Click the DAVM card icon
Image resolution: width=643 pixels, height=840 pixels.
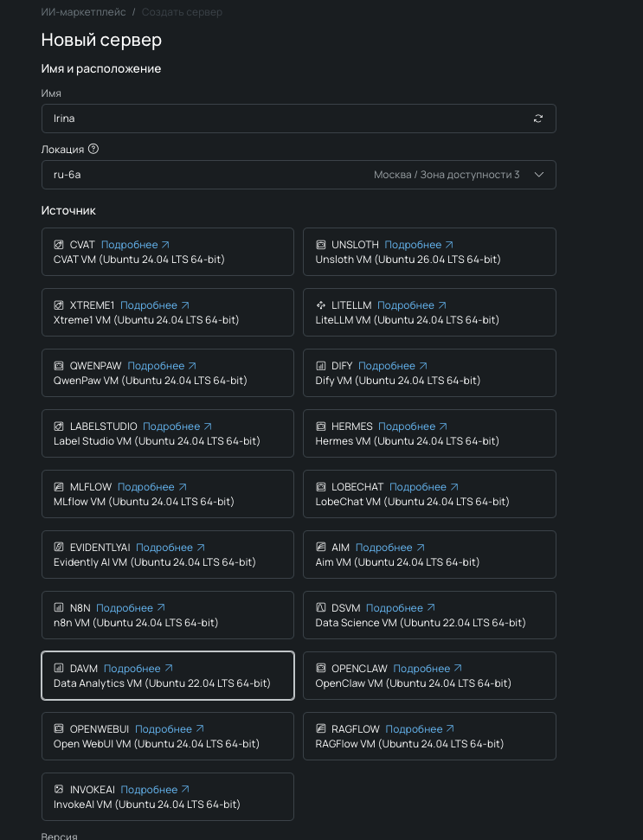[59, 668]
